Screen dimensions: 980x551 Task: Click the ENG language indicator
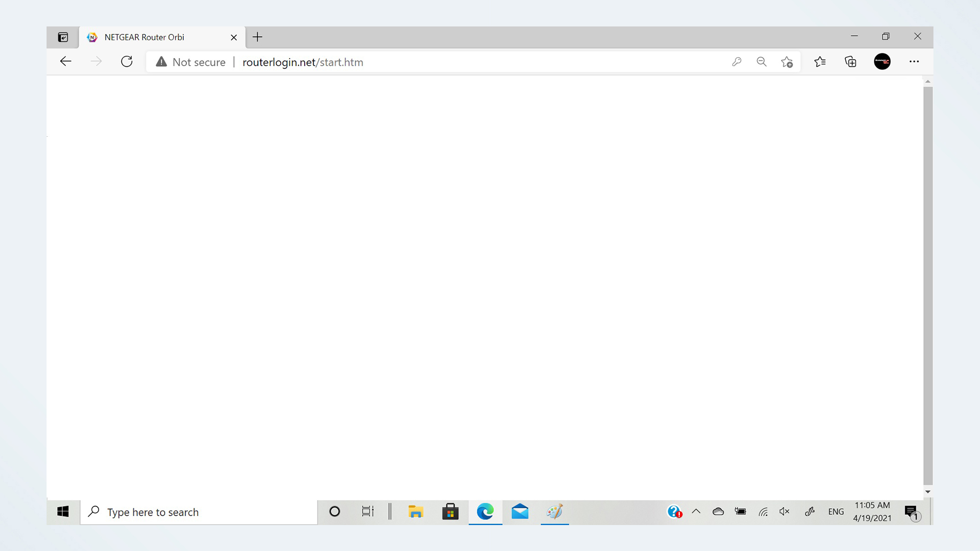coord(836,512)
